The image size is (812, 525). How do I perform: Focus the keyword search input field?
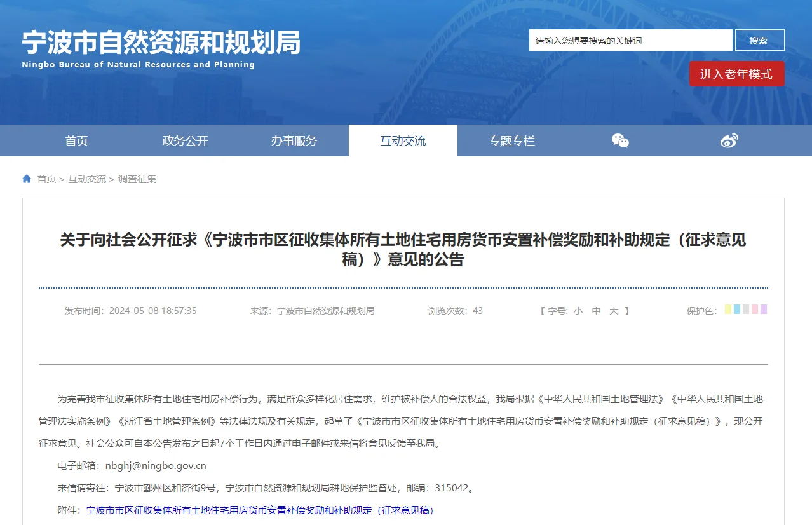click(x=630, y=40)
